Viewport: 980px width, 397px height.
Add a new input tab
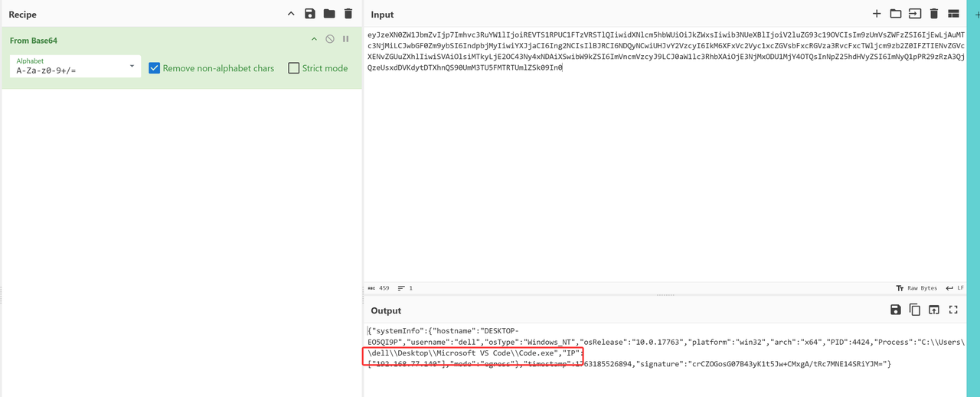pyautogui.click(x=877, y=14)
